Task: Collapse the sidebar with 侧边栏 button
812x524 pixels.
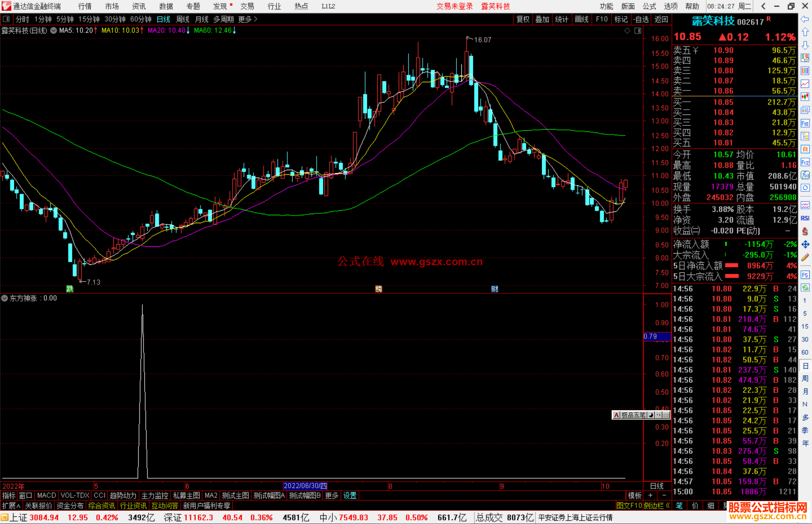Action: coord(657,506)
